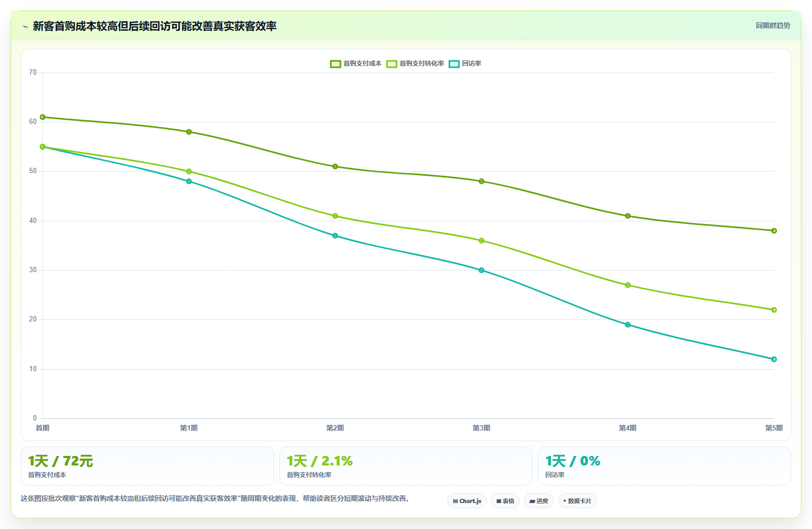This screenshot has height=529, width=812.
Task: Click the 同期群趋势 label in the header
Action: [773, 25]
